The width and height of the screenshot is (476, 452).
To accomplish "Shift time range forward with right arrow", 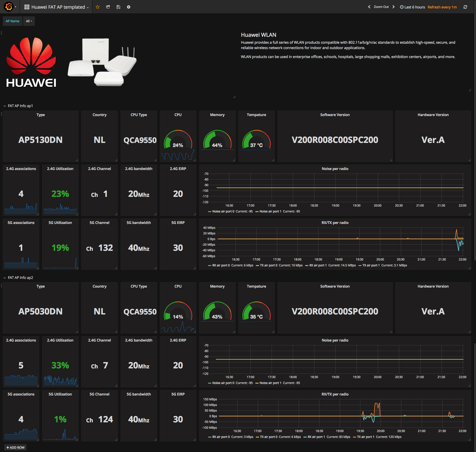I will pos(394,7).
